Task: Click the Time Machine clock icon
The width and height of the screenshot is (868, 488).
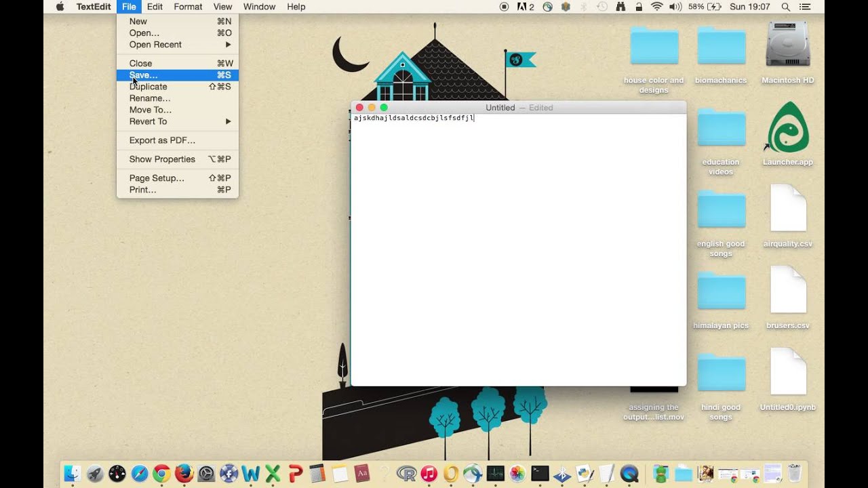Action: [x=602, y=7]
